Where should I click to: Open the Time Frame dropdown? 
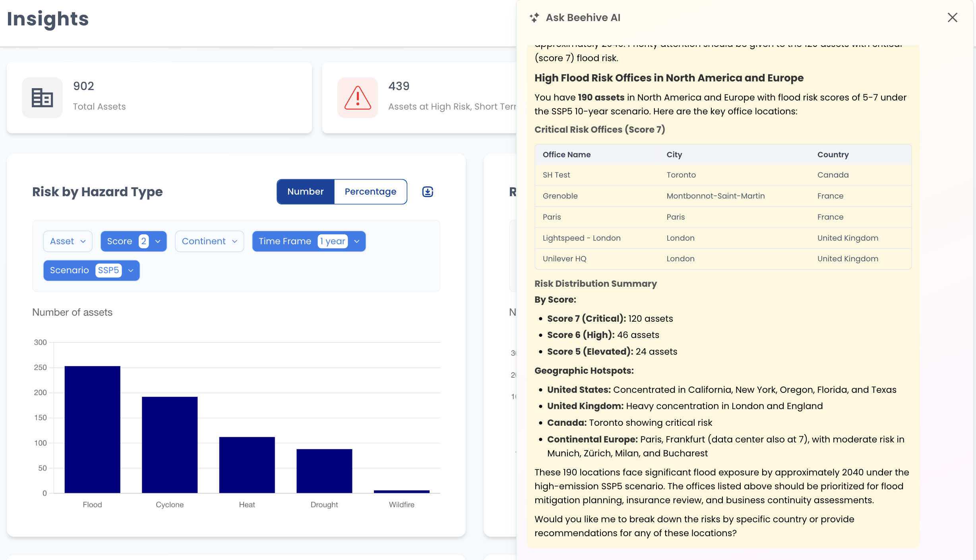click(x=309, y=241)
